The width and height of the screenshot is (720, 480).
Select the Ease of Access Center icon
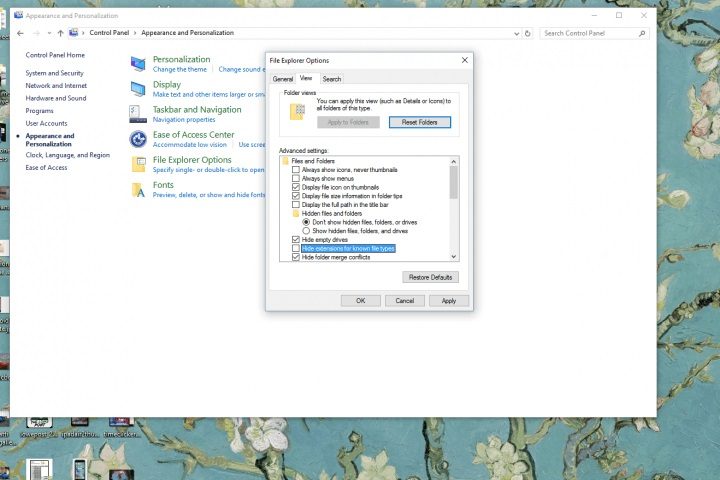pyautogui.click(x=138, y=139)
